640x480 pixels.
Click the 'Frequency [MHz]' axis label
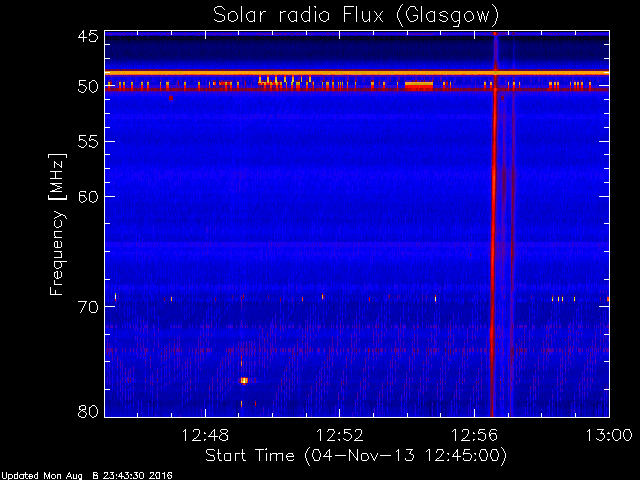57,224
